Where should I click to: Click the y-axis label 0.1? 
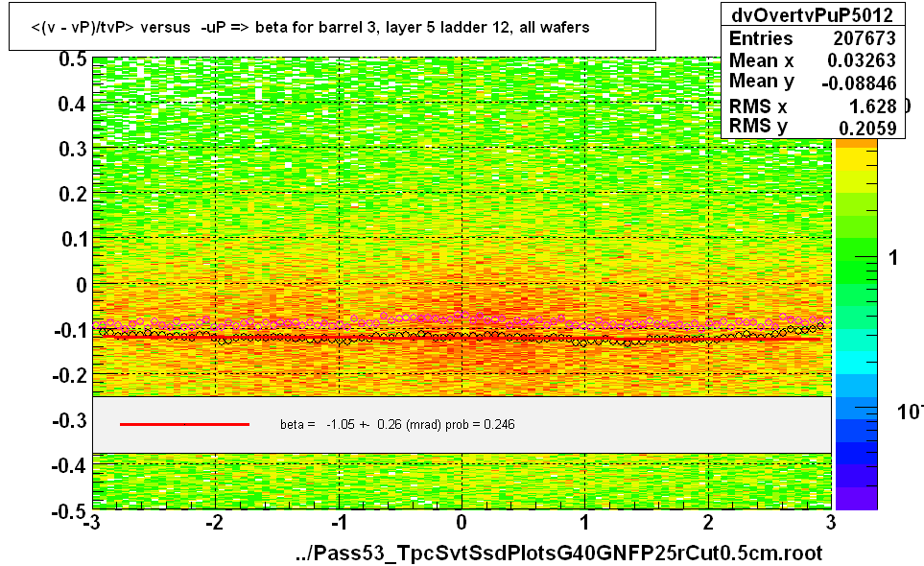pos(73,239)
